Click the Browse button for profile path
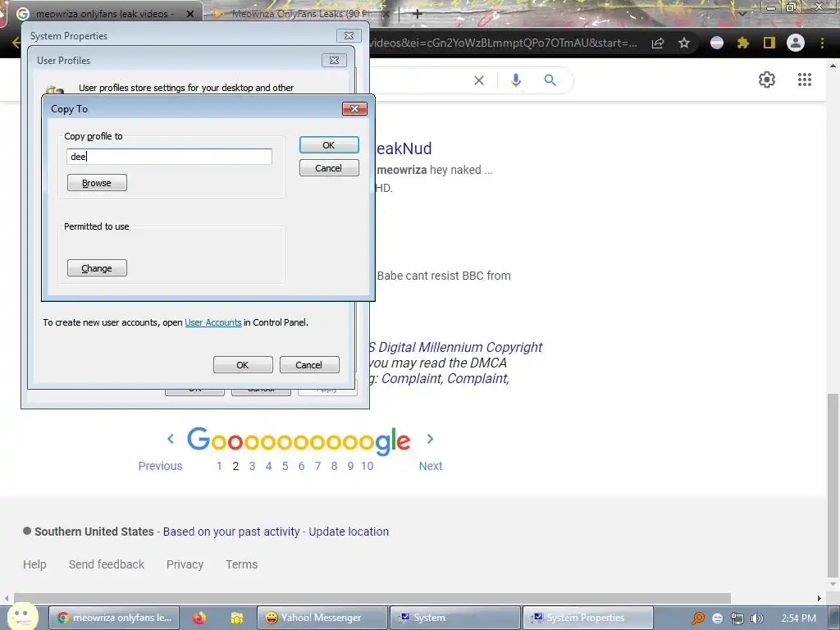This screenshot has width=840, height=630. (x=97, y=183)
